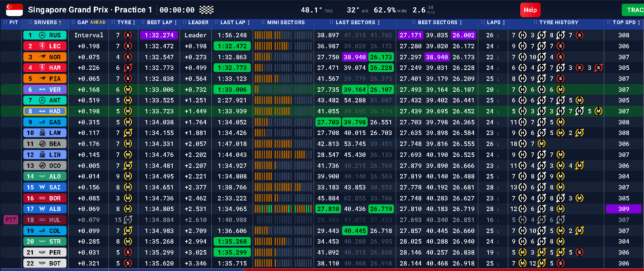Click the medium tyre icon in VER's TYRE column
Screen dimensions: 644x271
(x=128, y=90)
